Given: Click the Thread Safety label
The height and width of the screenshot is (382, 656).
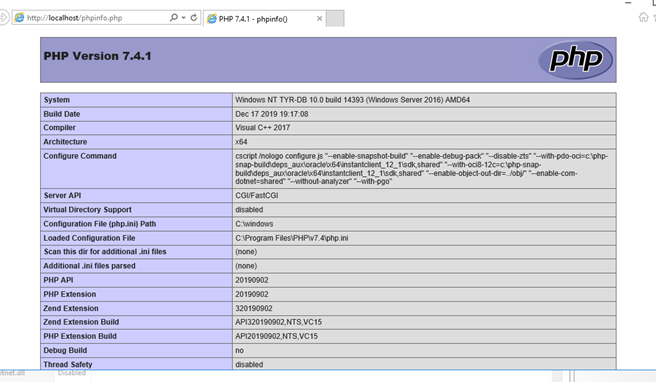Looking at the screenshot, I should tap(68, 364).
